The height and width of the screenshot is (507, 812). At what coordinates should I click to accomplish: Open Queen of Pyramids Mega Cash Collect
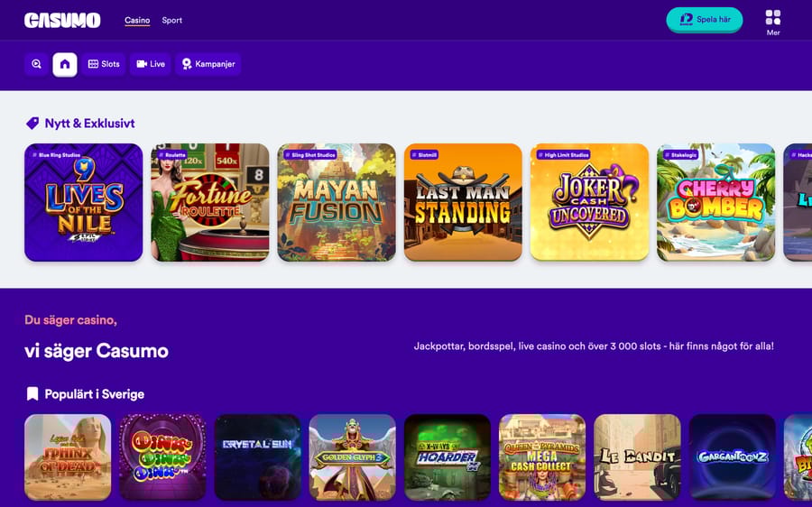(x=542, y=456)
